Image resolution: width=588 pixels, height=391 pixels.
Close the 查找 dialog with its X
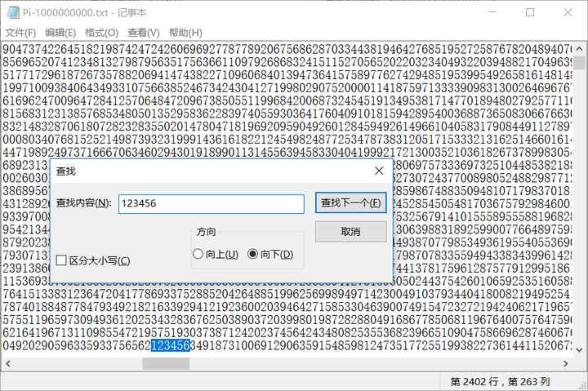tap(378, 171)
